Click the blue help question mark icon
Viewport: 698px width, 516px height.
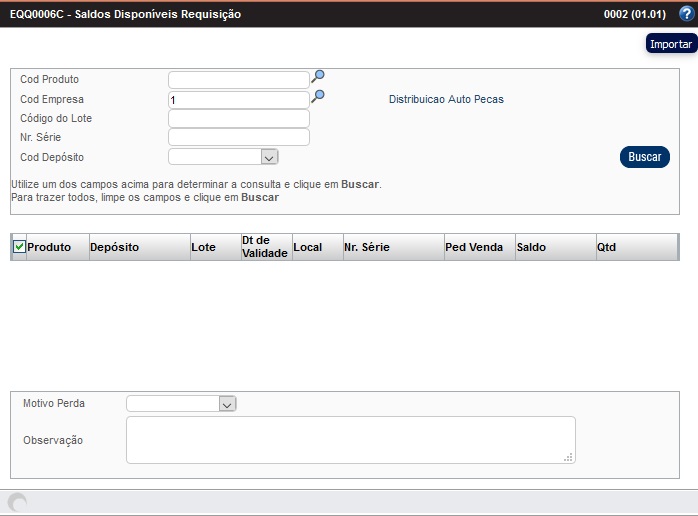685,14
